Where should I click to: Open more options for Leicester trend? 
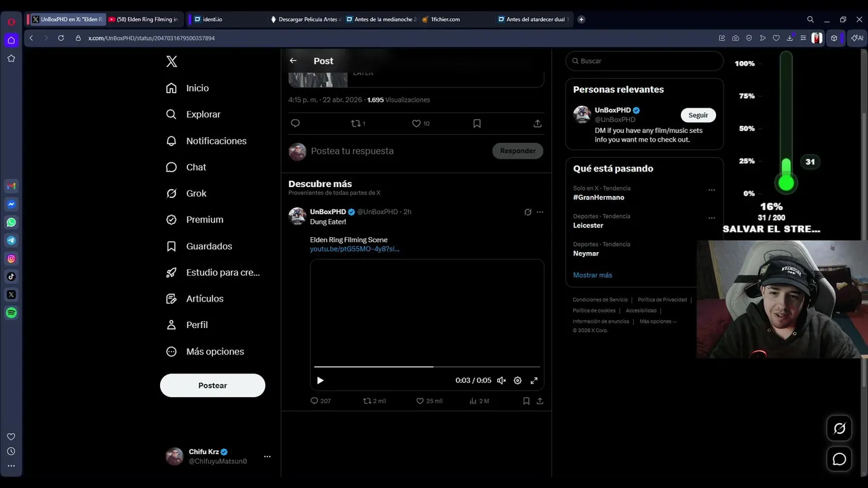(711, 218)
